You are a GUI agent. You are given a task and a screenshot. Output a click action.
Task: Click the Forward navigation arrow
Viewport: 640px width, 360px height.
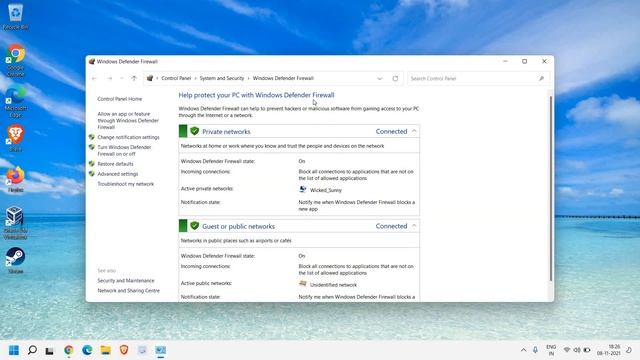click(109, 78)
